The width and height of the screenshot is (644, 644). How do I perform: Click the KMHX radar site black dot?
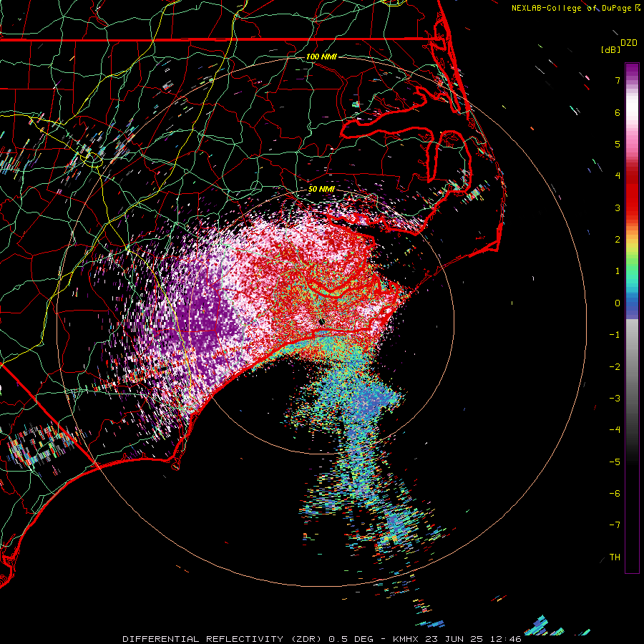[x=321, y=322]
